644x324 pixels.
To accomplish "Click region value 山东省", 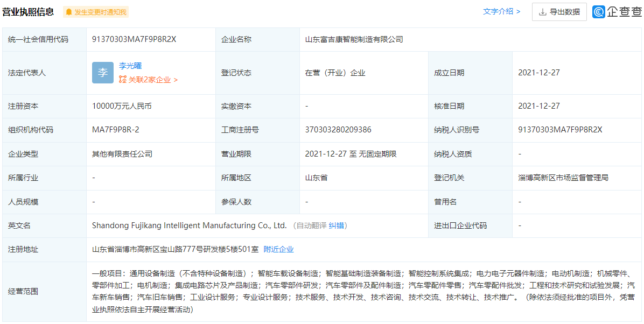I will coord(316,178).
